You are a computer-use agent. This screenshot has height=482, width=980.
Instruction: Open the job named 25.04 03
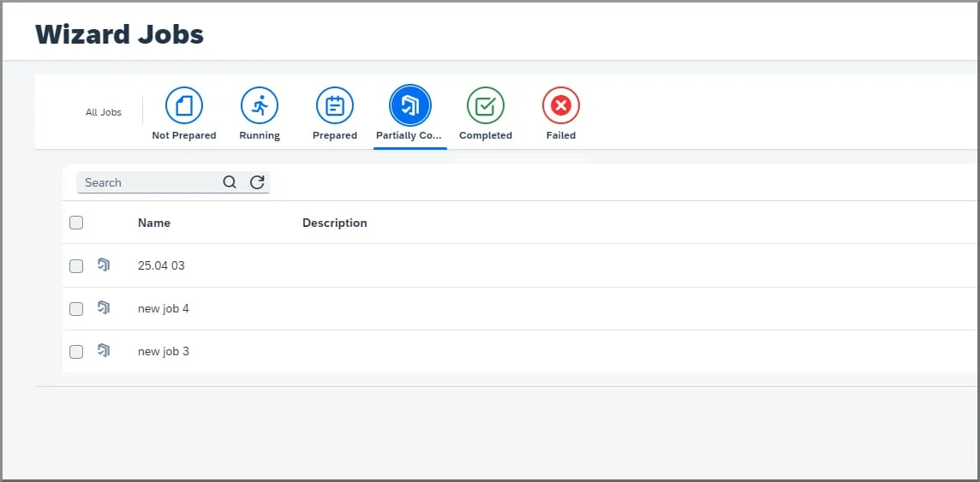click(161, 265)
